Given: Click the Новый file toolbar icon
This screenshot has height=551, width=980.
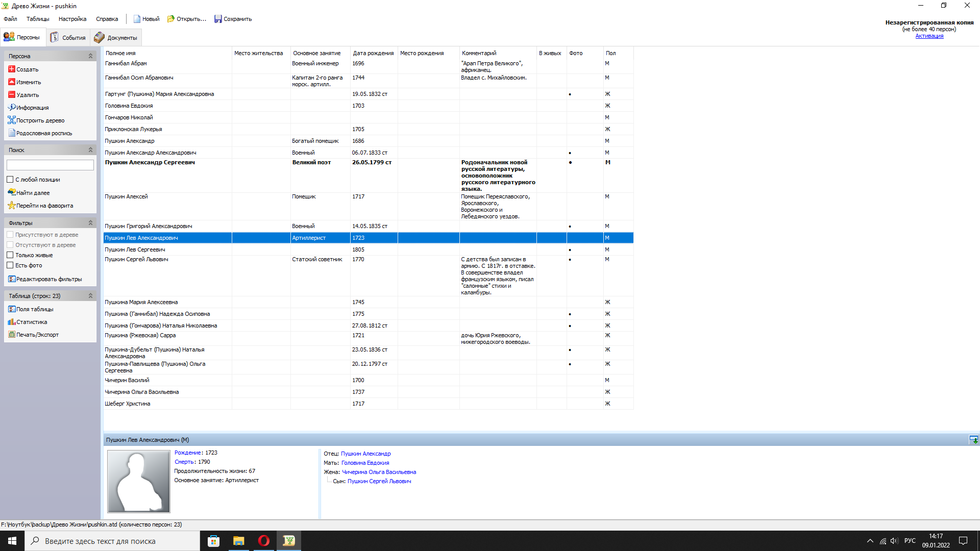Looking at the screenshot, I should point(137,19).
